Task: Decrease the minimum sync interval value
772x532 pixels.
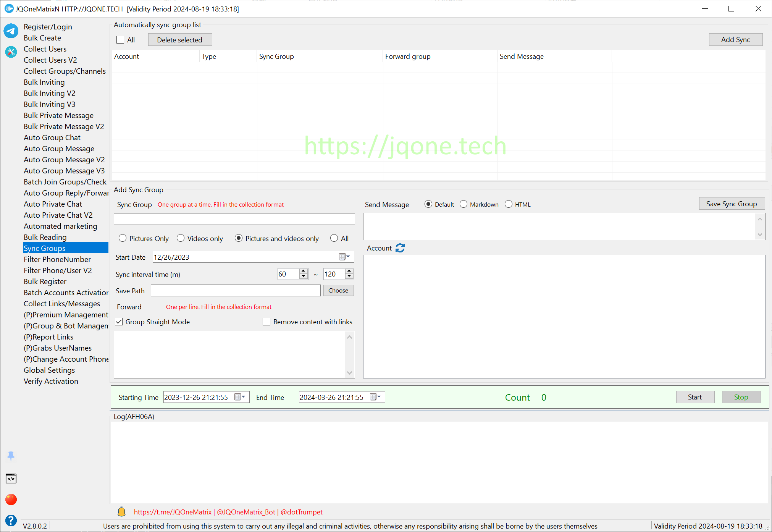Action: 304,277
